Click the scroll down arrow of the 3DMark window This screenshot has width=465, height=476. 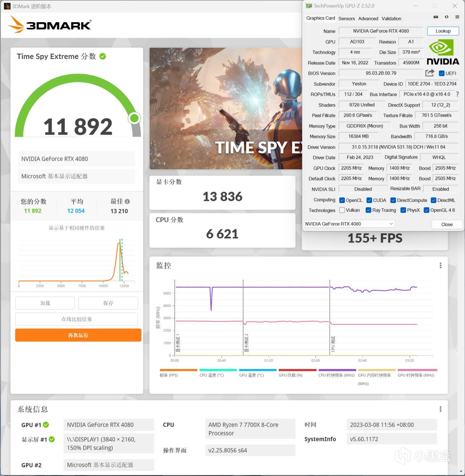point(461,471)
